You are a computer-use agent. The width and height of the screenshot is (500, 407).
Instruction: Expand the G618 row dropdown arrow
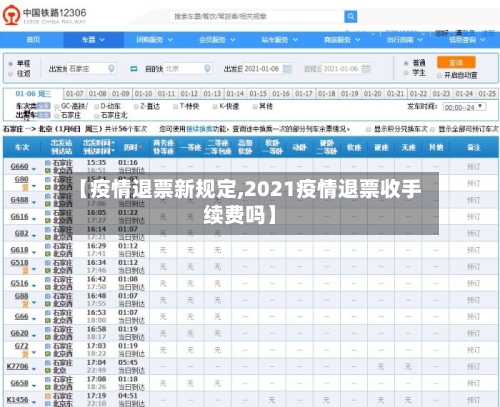(x=34, y=253)
